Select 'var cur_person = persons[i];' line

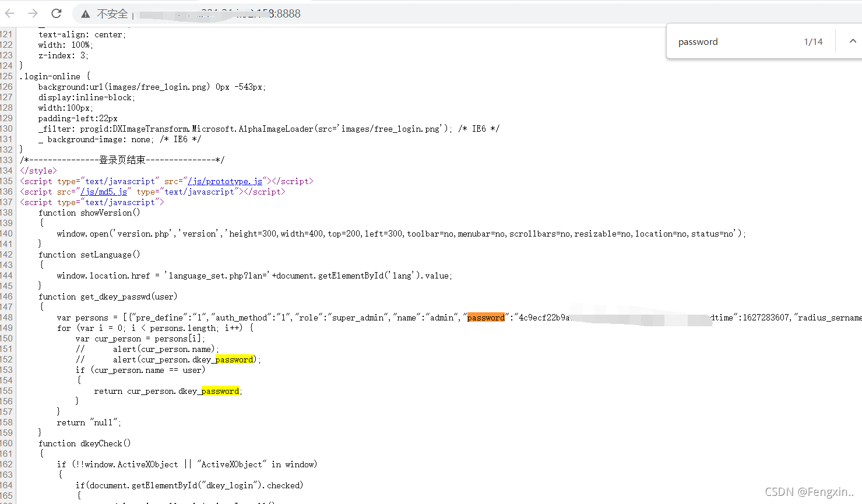point(140,339)
